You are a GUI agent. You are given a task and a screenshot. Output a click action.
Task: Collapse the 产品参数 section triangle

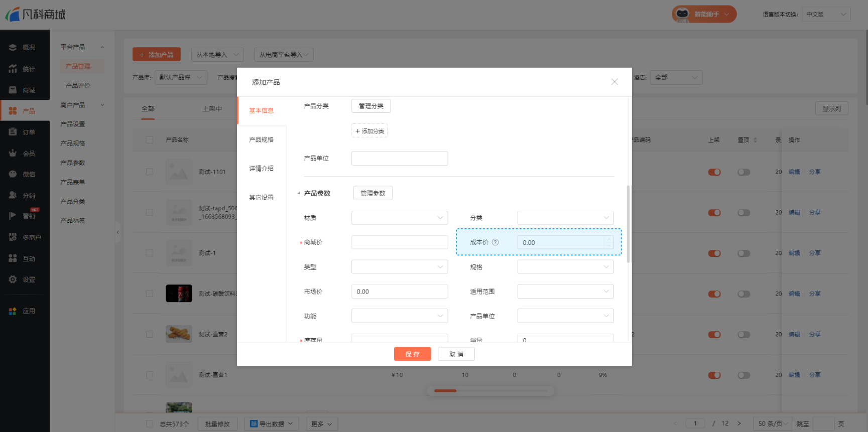[299, 193]
